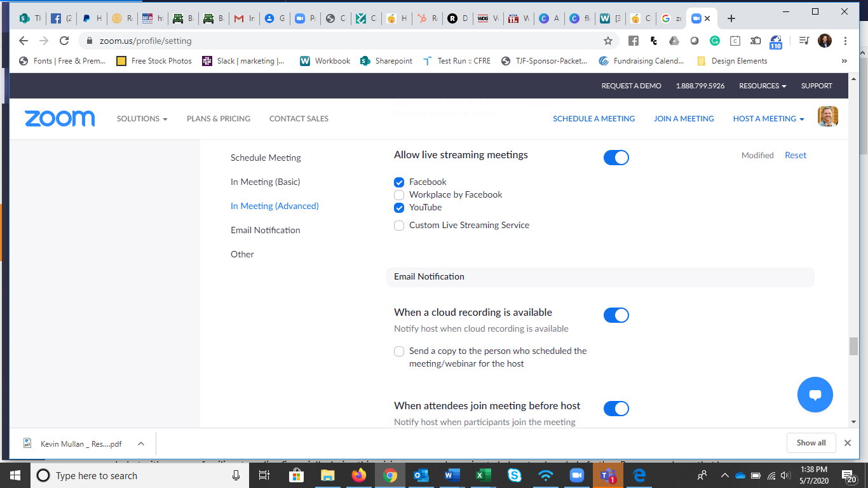Click the Grammarly extension icon
Image resolution: width=868 pixels, height=488 pixels.
pyautogui.click(x=715, y=41)
